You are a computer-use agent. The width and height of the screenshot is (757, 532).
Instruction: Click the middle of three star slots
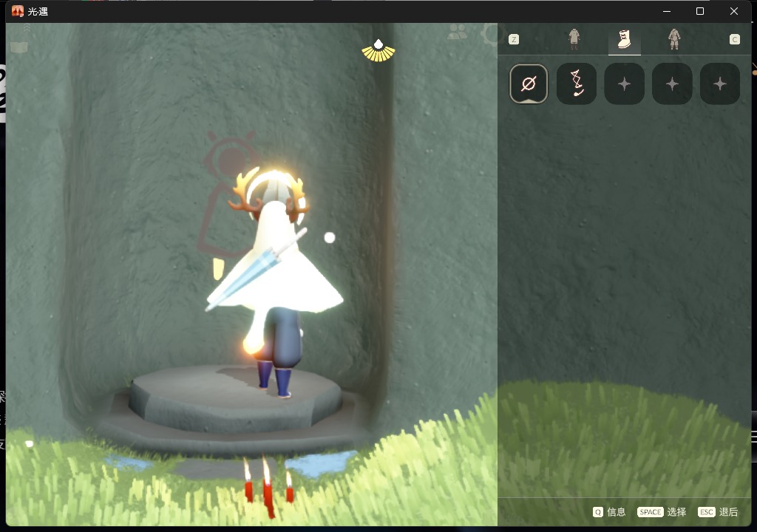[672, 83]
